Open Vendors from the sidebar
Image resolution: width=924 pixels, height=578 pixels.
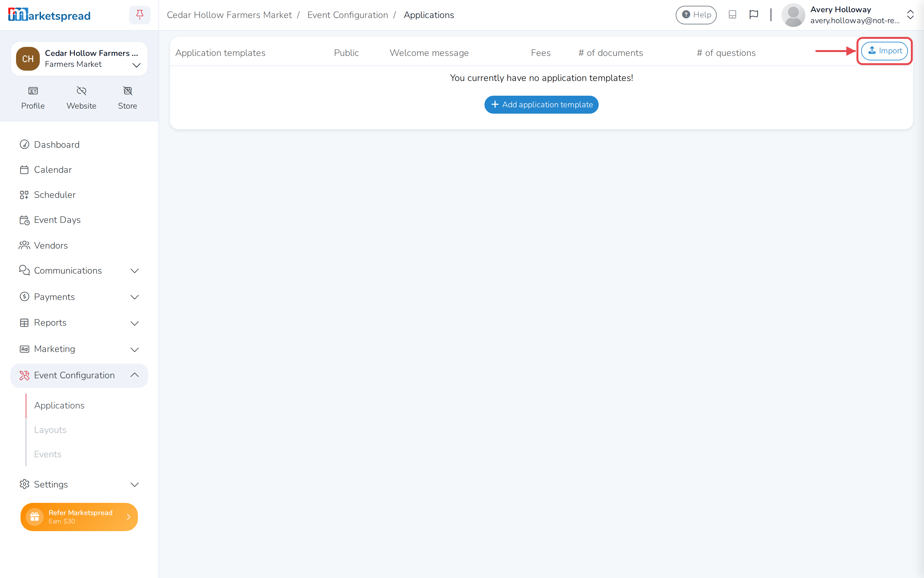[79, 245]
